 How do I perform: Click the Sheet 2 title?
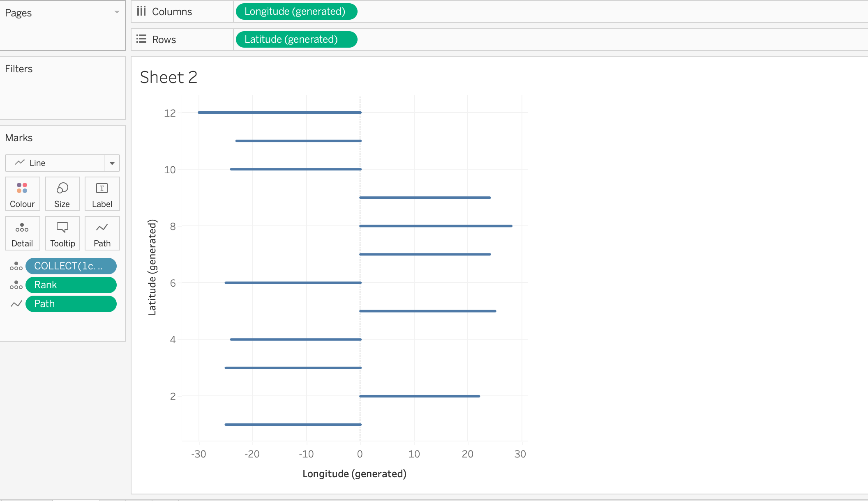tap(169, 77)
